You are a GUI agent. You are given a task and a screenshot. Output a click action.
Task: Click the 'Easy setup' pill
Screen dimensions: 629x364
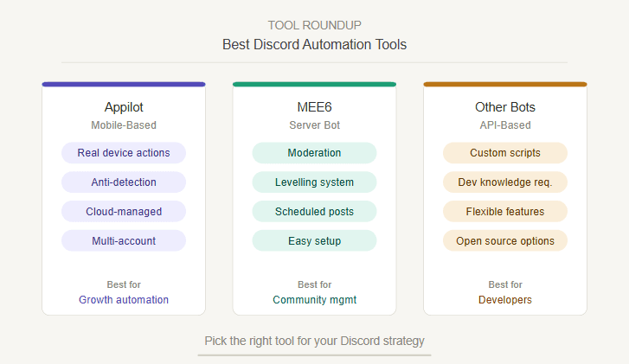[x=315, y=240]
